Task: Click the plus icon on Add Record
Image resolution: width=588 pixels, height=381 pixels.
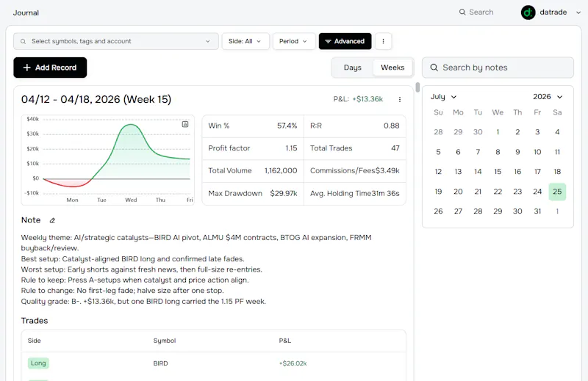Action: point(26,68)
